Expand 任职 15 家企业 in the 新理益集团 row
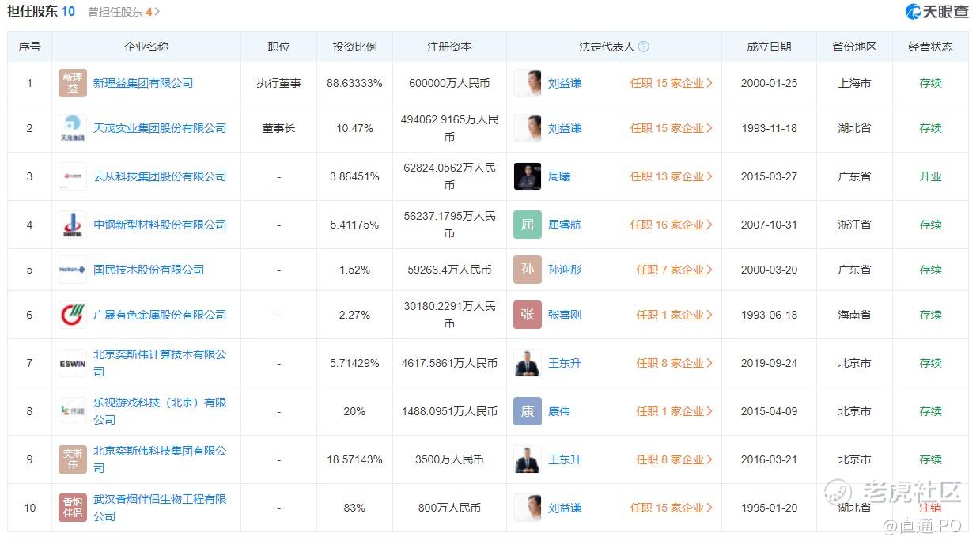The height and width of the screenshot is (548, 980). 672,83
